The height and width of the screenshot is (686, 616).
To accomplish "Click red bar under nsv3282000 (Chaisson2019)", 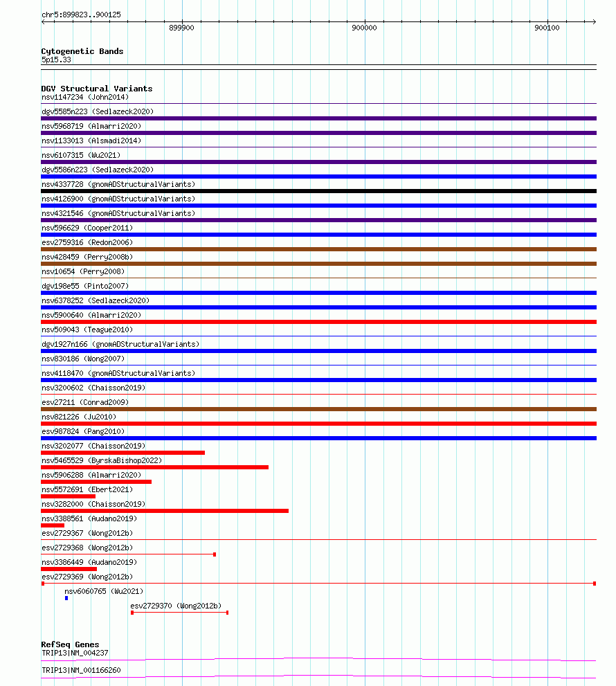I will point(165,511).
